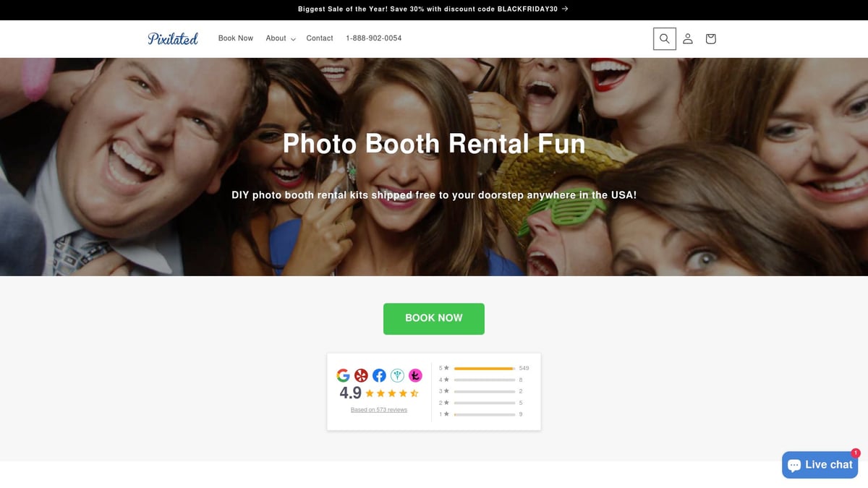Expand the About navigation dropdown

click(x=279, y=38)
